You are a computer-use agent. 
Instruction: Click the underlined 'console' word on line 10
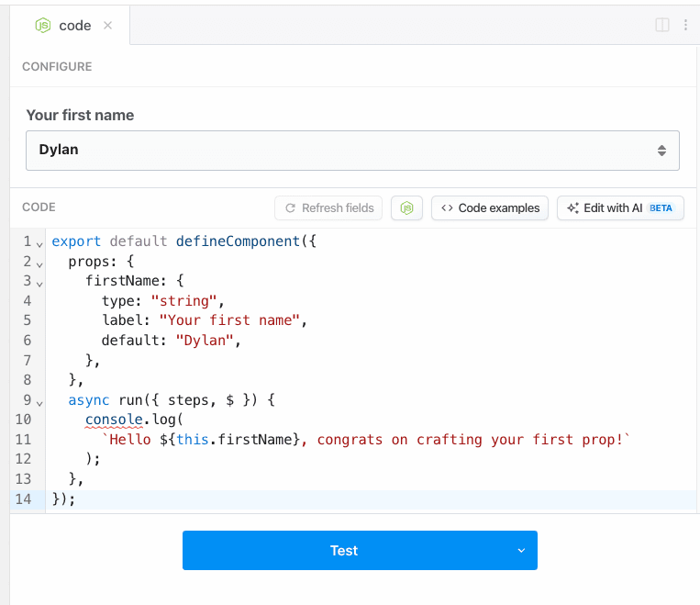(x=114, y=420)
